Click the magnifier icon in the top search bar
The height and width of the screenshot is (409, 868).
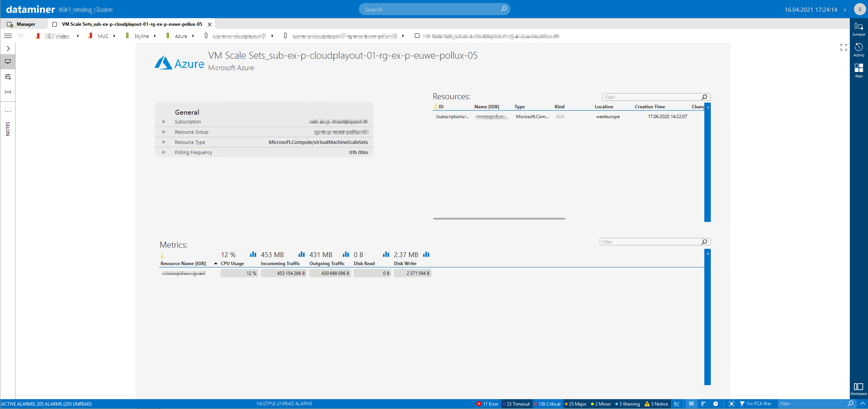[x=503, y=9]
